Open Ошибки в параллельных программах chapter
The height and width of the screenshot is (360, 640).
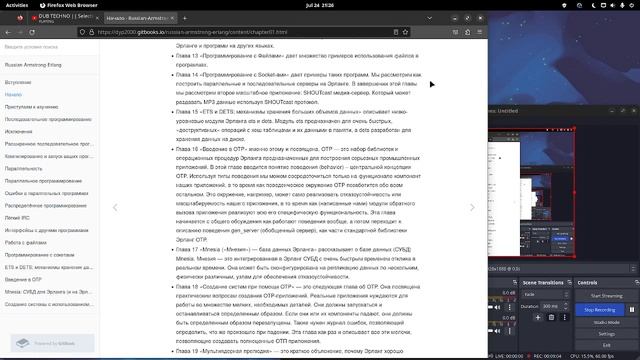(x=47, y=193)
